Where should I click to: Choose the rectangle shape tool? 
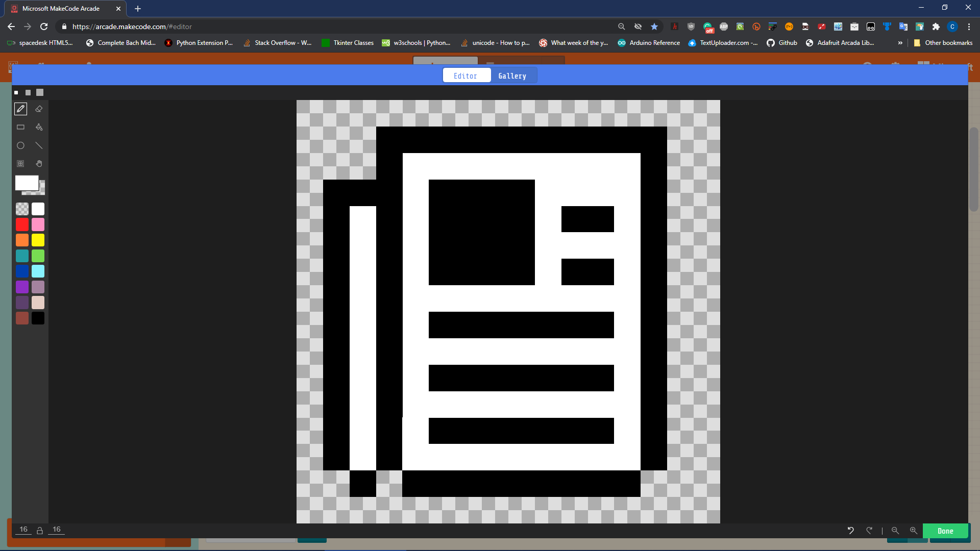click(20, 127)
